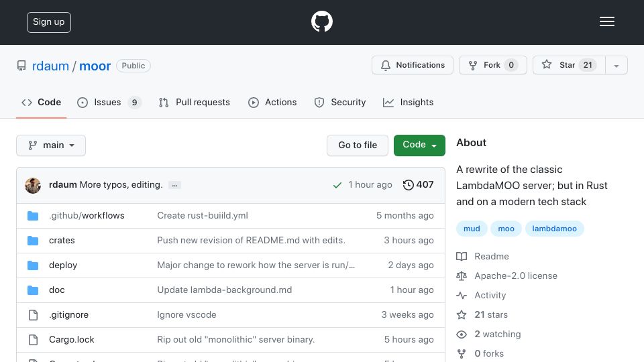
Task: Click the Issues count badge 9
Action: [x=134, y=102]
